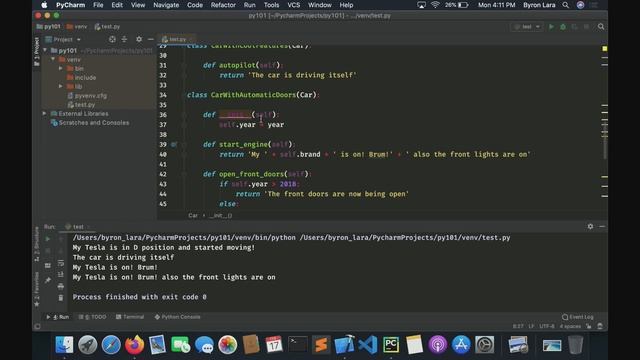640x360 pixels.
Task: Expand the bin folder
Action: (x=61, y=69)
